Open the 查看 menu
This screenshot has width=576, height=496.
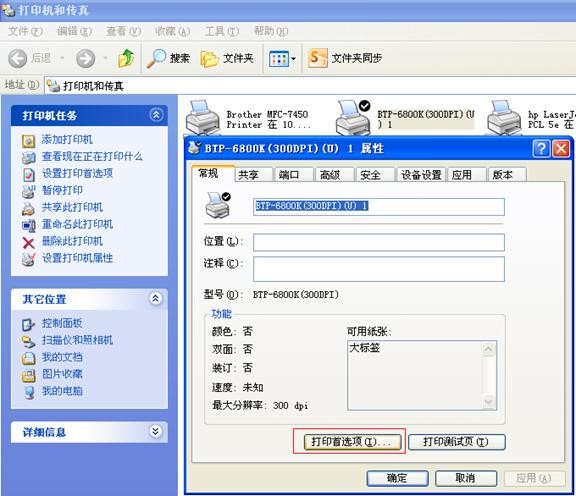click(x=123, y=31)
